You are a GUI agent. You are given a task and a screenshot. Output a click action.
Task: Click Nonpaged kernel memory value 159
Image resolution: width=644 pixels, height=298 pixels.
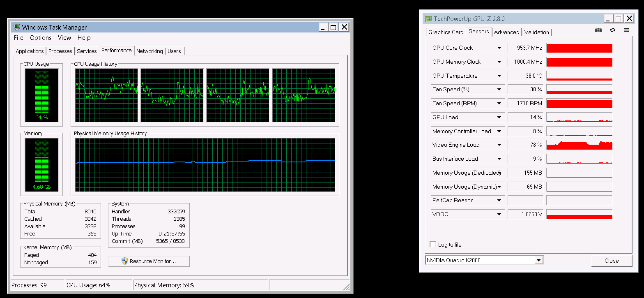coord(92,262)
